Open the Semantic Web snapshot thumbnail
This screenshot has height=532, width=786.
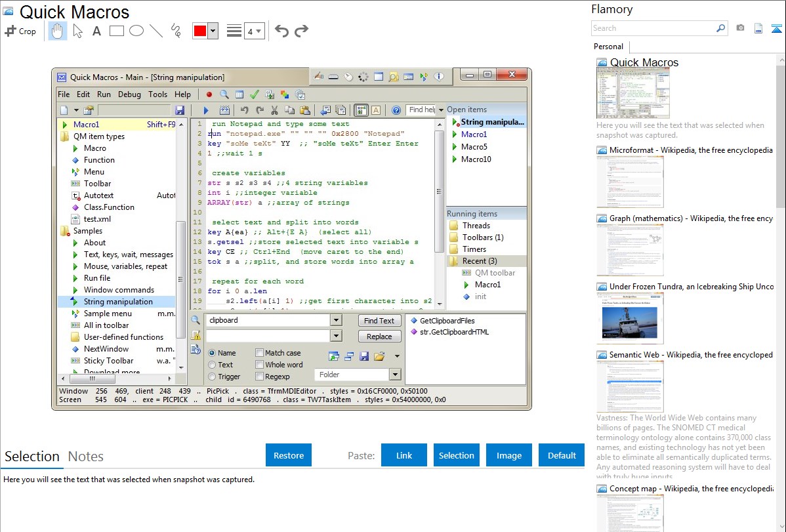click(x=630, y=386)
